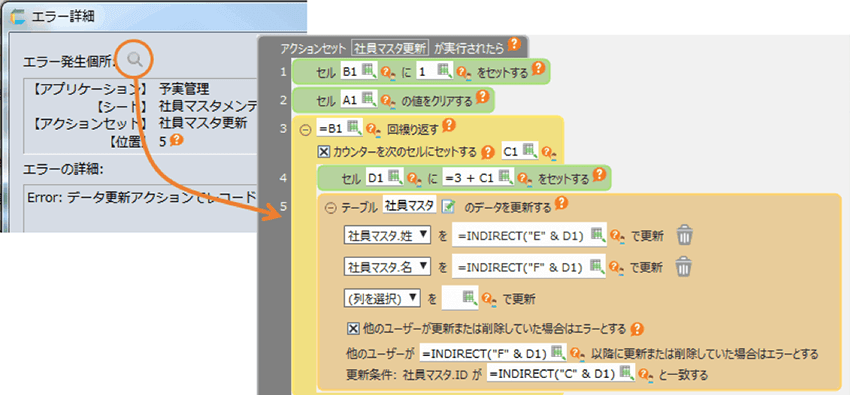Click the value field containing 1

435,71
